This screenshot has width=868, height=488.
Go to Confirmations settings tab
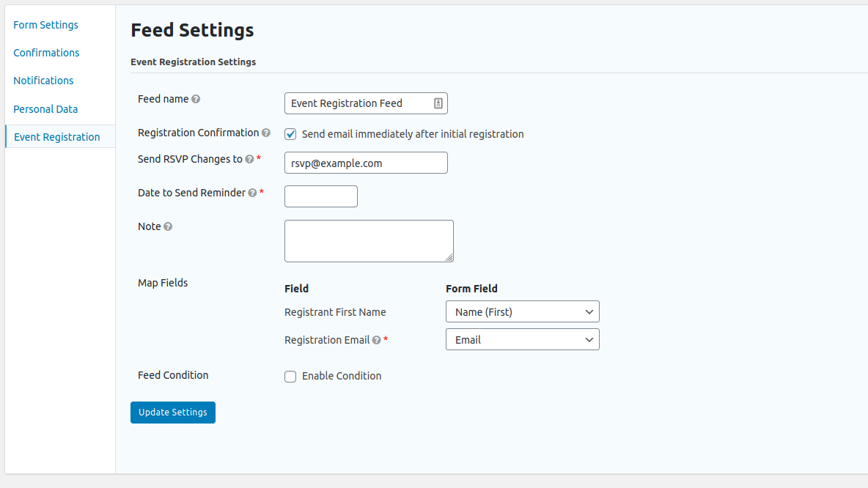(46, 53)
